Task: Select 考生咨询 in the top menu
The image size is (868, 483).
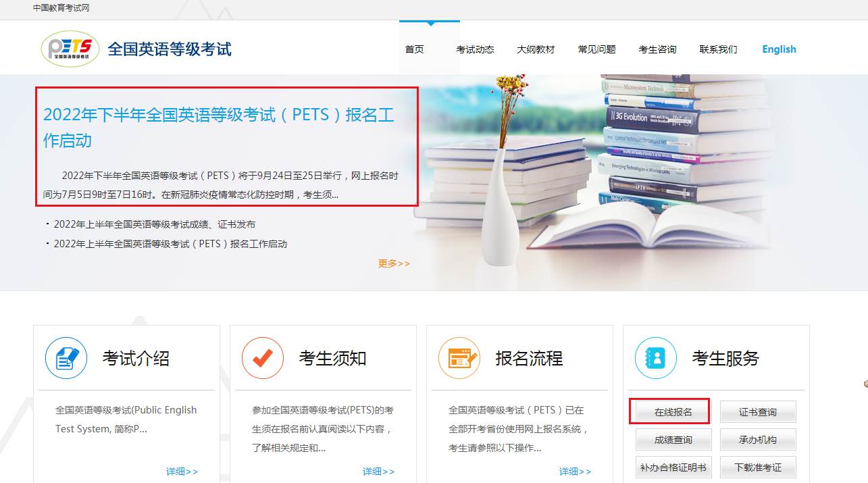Action: coord(657,49)
